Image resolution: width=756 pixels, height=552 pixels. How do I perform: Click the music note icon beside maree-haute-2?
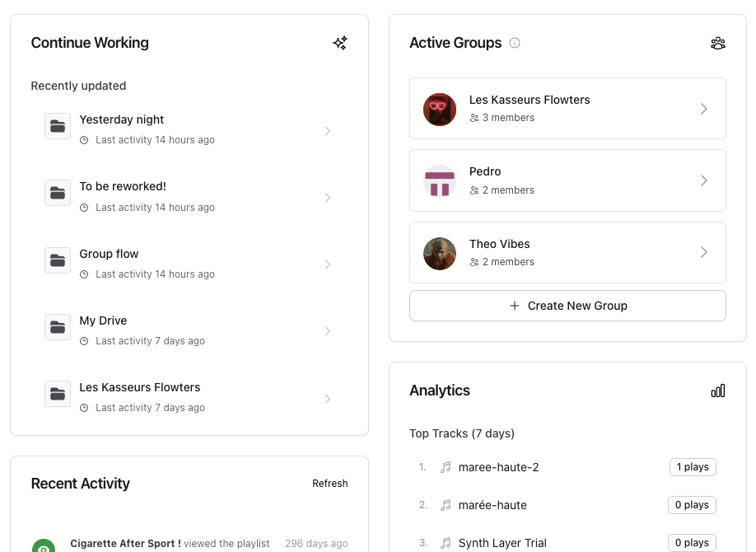(x=446, y=467)
